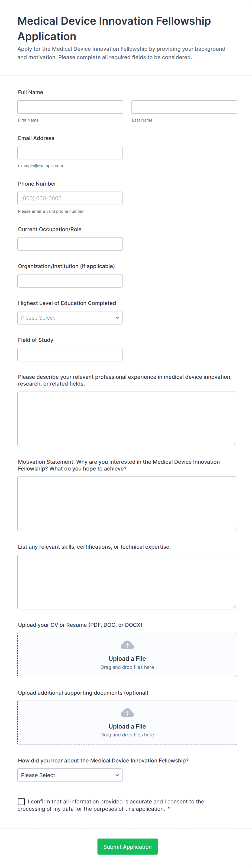Click the professional experience textarea resize handle
This screenshot has width=252, height=868.
(x=234, y=443)
